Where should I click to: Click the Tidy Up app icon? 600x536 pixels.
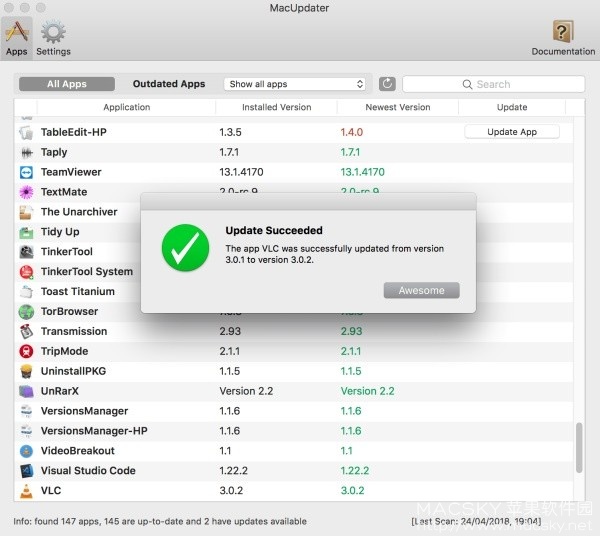click(x=26, y=232)
